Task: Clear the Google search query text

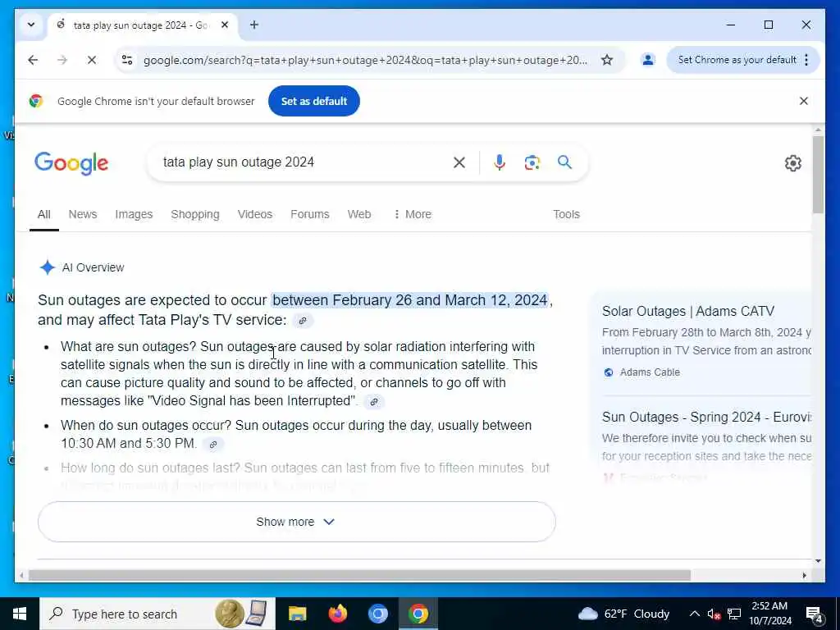Action: 459,162
